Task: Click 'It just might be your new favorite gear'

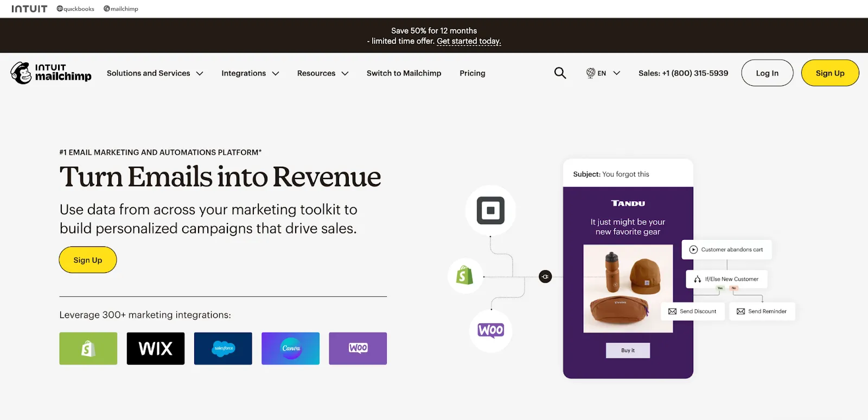Action: pos(628,227)
